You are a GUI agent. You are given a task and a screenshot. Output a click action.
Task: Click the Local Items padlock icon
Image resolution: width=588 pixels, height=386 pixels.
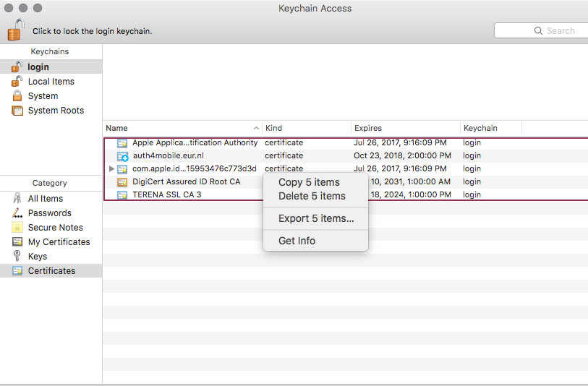tap(17, 82)
